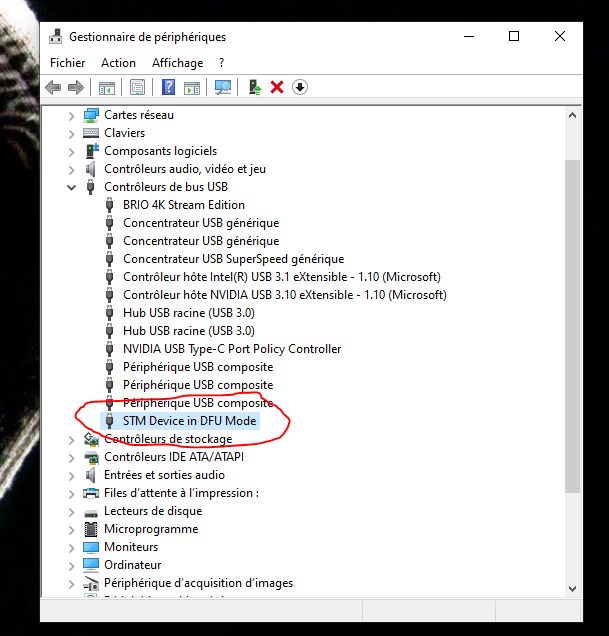The height and width of the screenshot is (636, 609).
Task: Click the black down-arrow disable device icon
Action: 300,87
